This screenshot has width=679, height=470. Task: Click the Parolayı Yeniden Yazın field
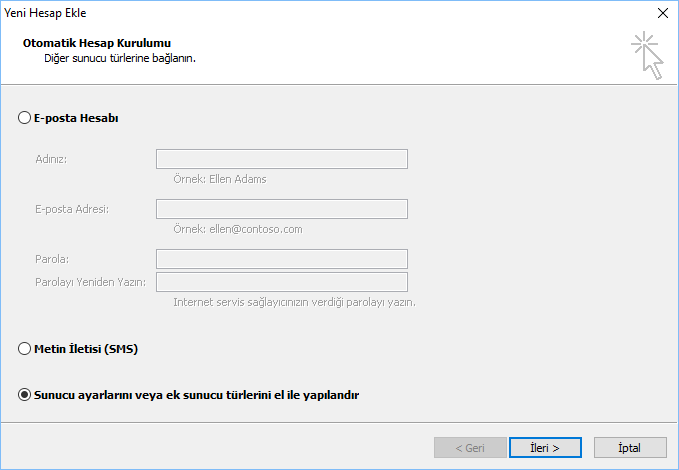(281, 282)
